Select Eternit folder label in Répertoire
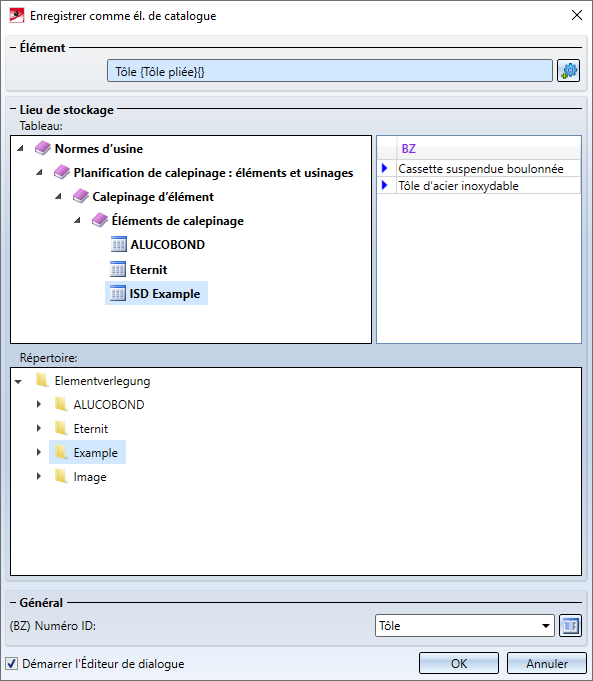Viewport: 593px width, 681px height. click(90, 429)
